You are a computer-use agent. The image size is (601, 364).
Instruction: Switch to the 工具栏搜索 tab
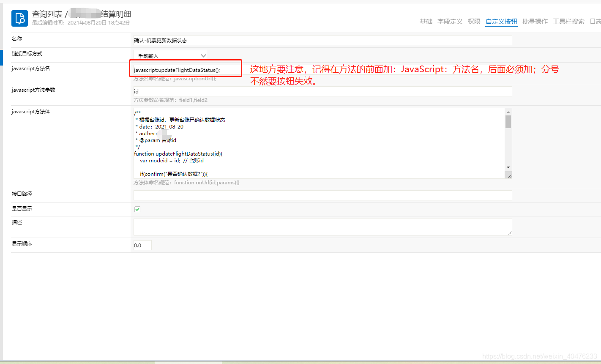(x=568, y=22)
